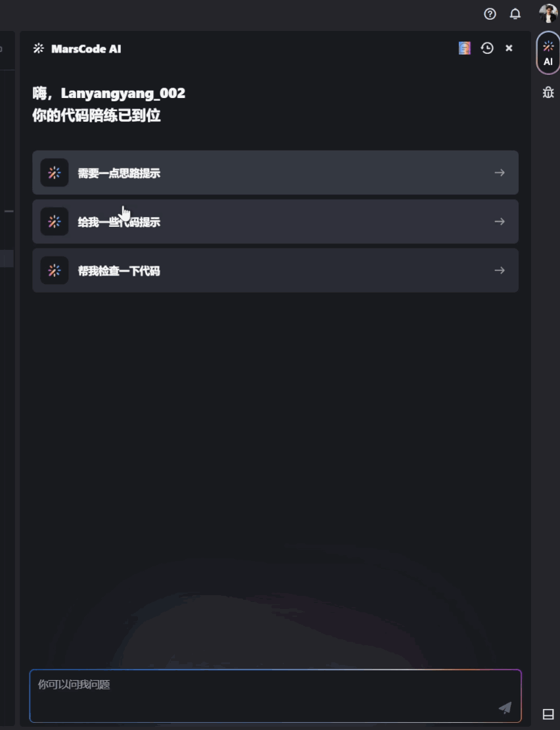Click the user profile avatar
Image resolution: width=560 pixels, height=730 pixels.
pos(548,13)
